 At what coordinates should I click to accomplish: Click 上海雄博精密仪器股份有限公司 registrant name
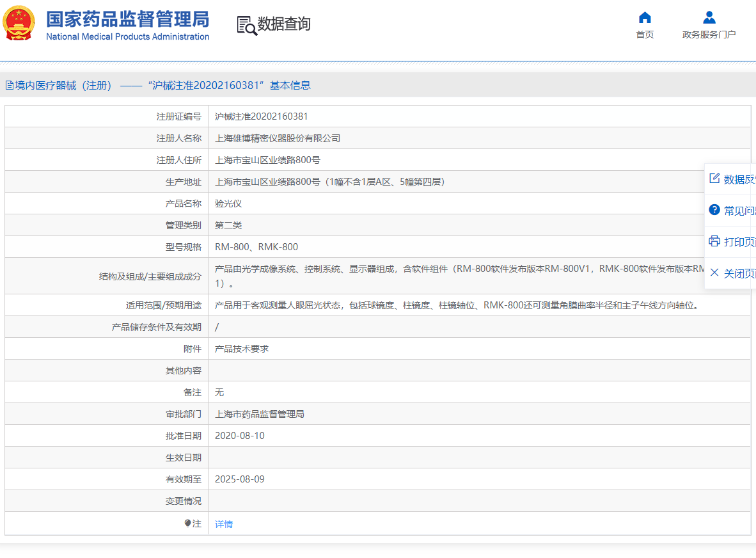coord(277,138)
